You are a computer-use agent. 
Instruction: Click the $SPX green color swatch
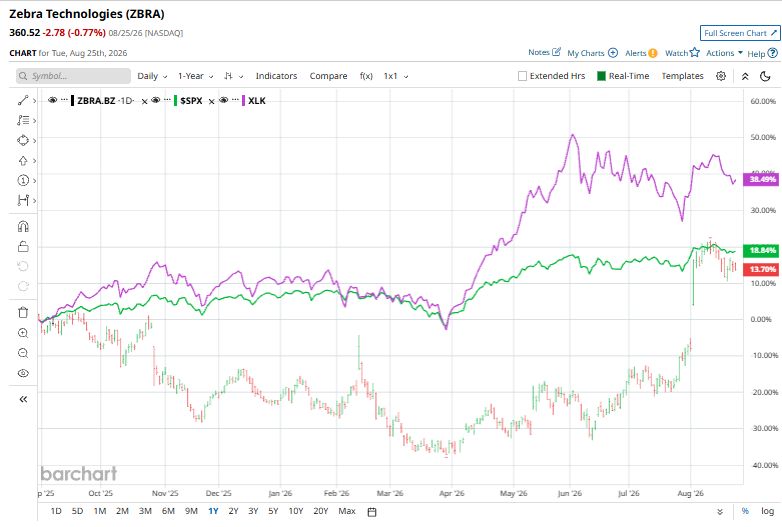coord(176,101)
